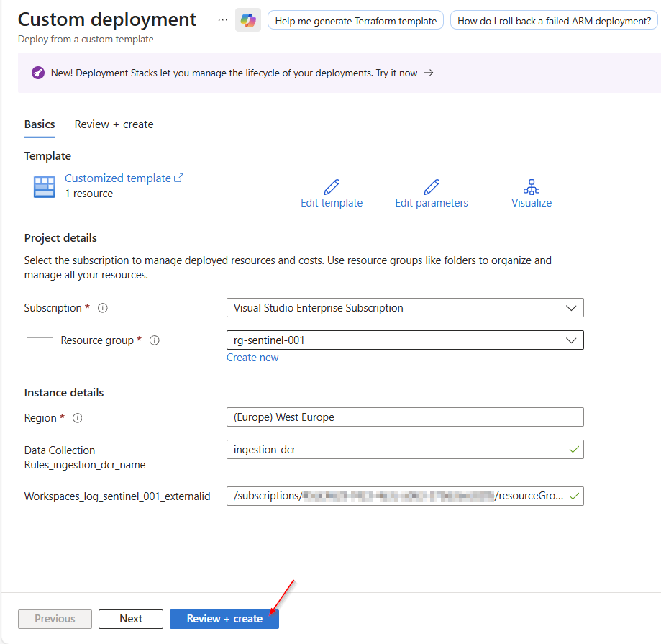The height and width of the screenshot is (644, 661).
Task: Click the Deployment Stacks rocket icon
Action: click(38, 73)
